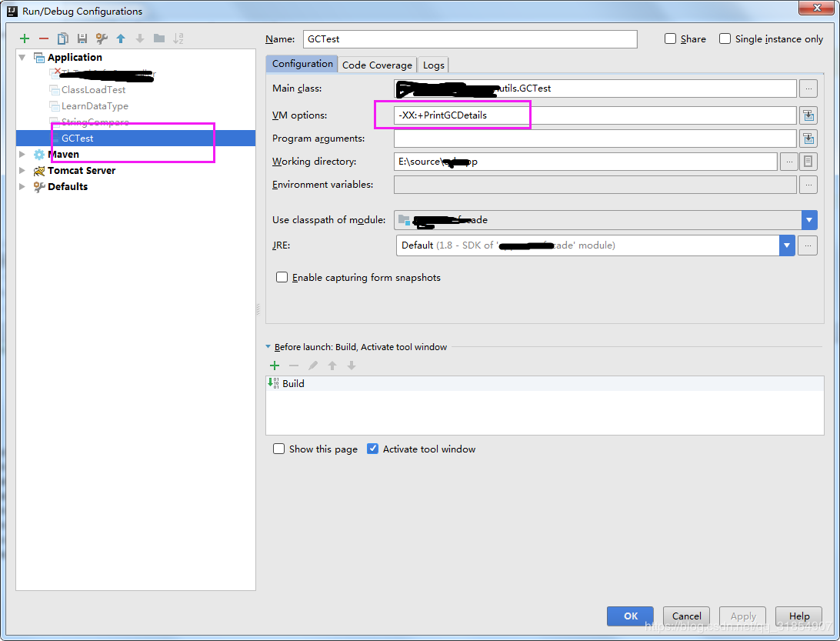Screen dimensions: 840x641
Task: Edit configuration defaults with the wrench icon
Action: point(101,38)
